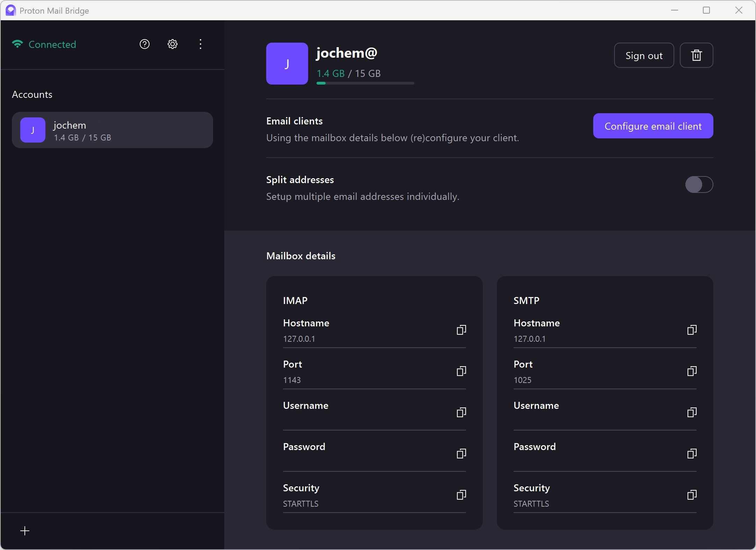Open the Configure email client dialog
756x550 pixels.
653,126
